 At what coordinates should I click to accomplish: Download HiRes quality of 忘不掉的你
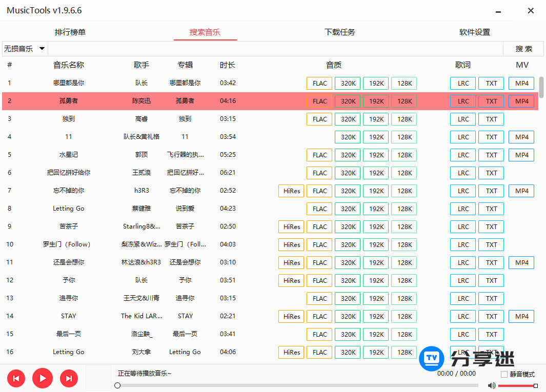point(291,191)
